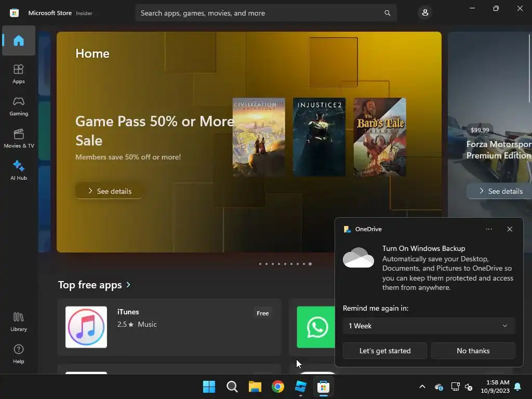This screenshot has width=532, height=399.
Task: Click the search magnifier icon in the search box
Action: (387, 13)
